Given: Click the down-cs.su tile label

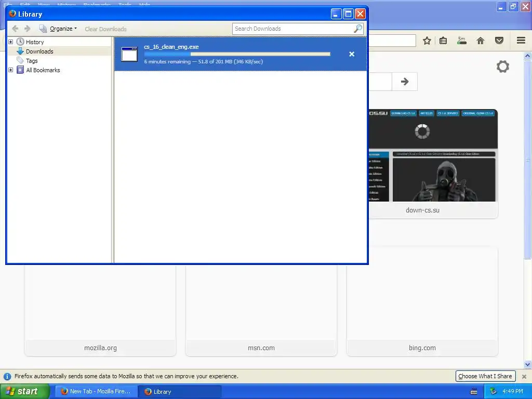Looking at the screenshot, I should 422,210.
